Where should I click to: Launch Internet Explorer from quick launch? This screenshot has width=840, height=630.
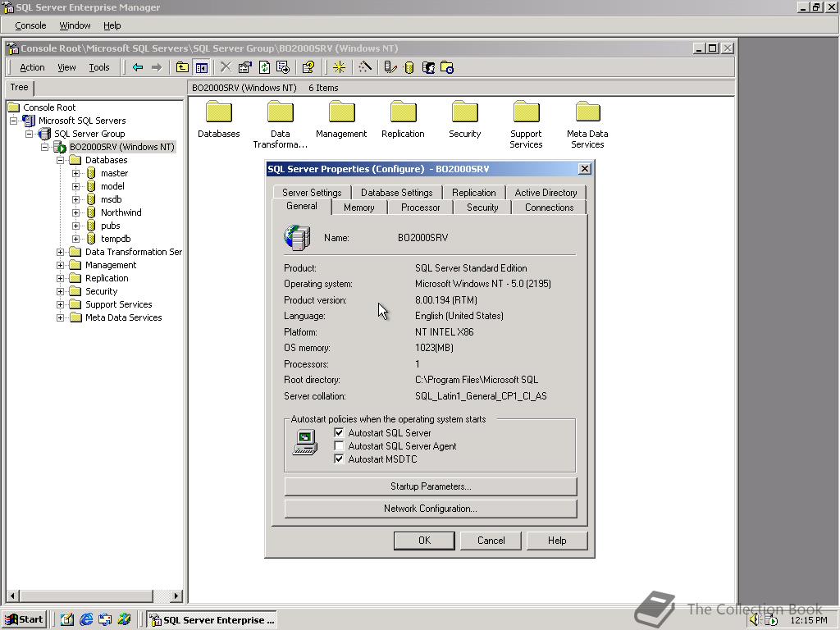[85, 620]
